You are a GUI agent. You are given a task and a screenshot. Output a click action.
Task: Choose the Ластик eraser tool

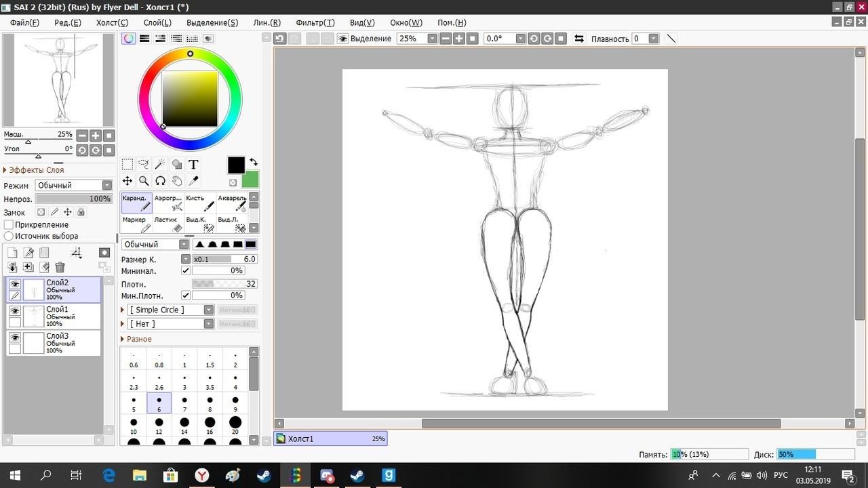pyautogui.click(x=167, y=224)
